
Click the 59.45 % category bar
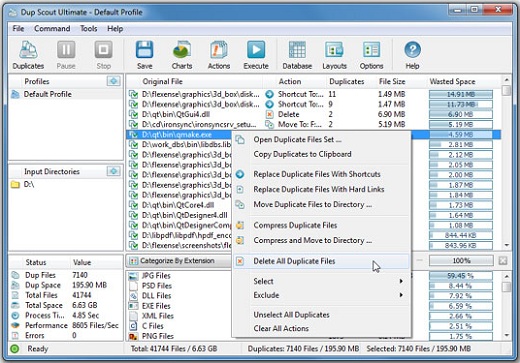(461, 276)
